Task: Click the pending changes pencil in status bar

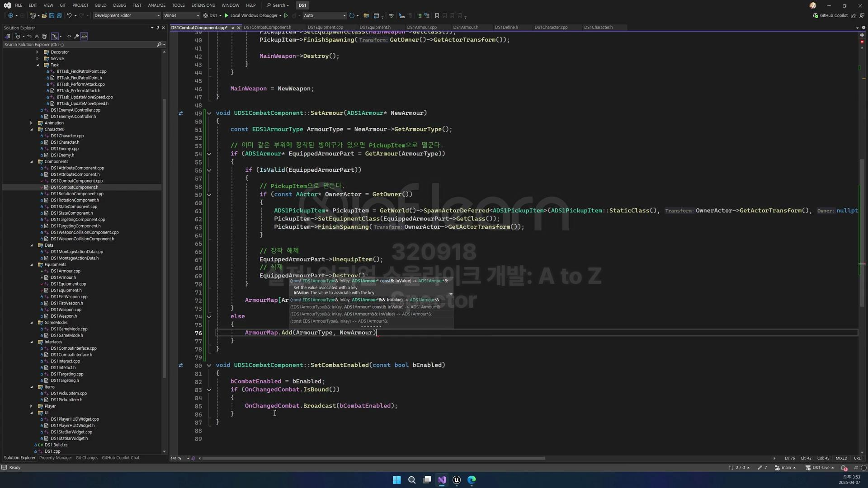Action: [x=762, y=468]
